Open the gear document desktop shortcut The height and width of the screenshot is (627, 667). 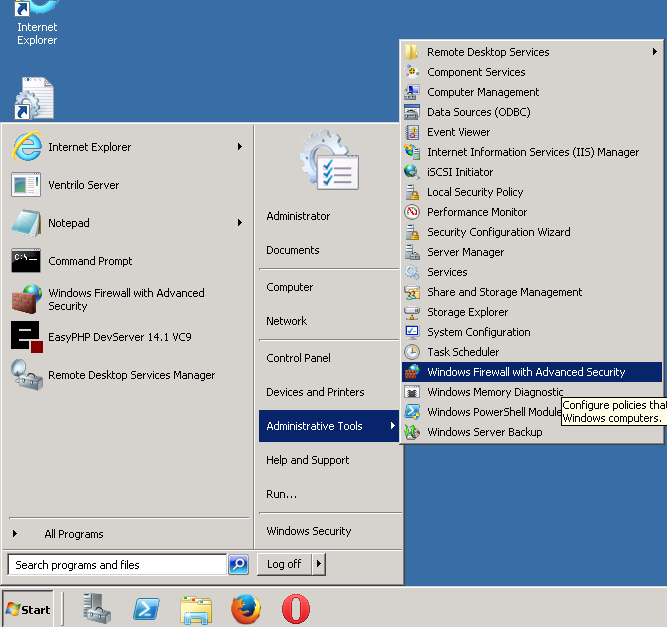click(34, 98)
